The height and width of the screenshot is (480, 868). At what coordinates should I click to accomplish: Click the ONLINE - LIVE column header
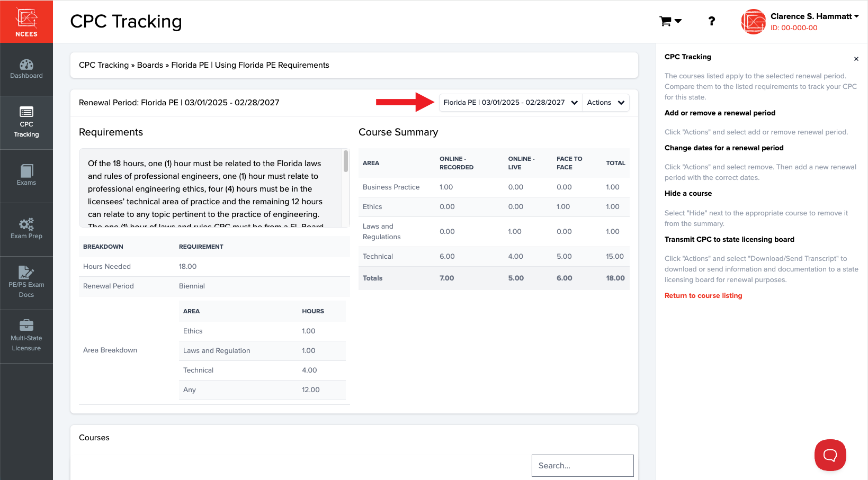(x=522, y=163)
